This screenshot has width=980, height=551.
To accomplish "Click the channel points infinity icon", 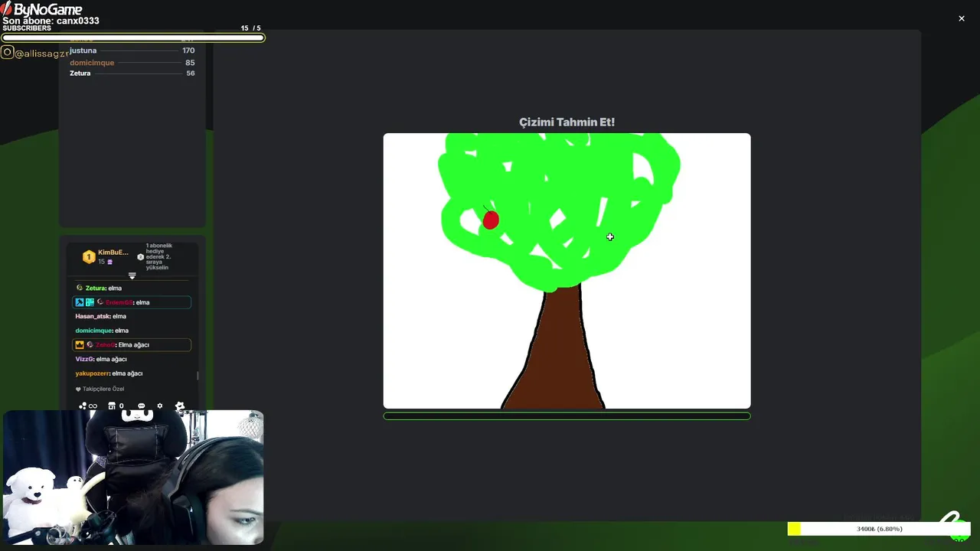I will pyautogui.click(x=88, y=406).
